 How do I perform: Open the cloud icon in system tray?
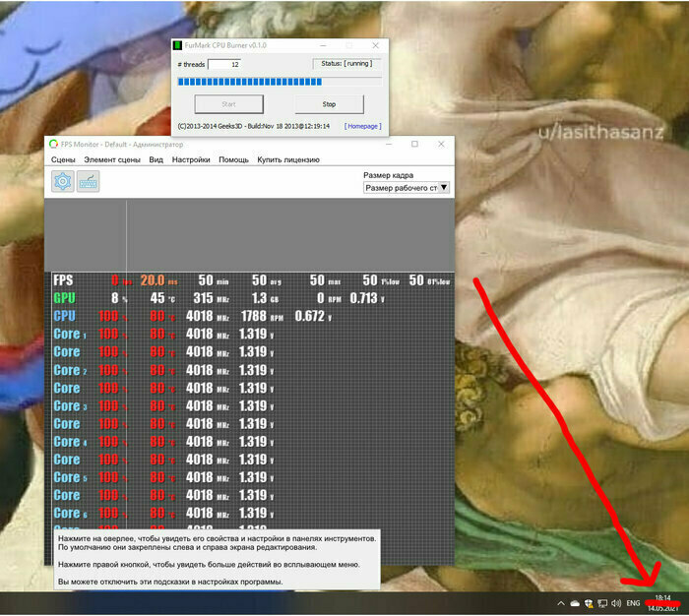[574, 603]
